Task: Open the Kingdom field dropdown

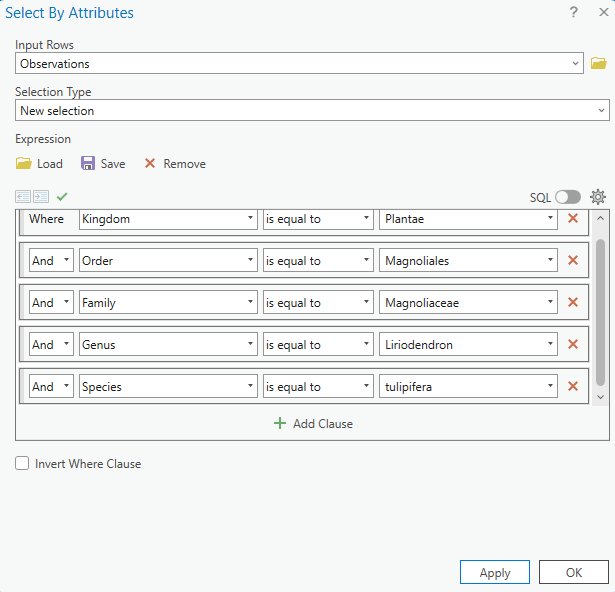Action: (168, 219)
